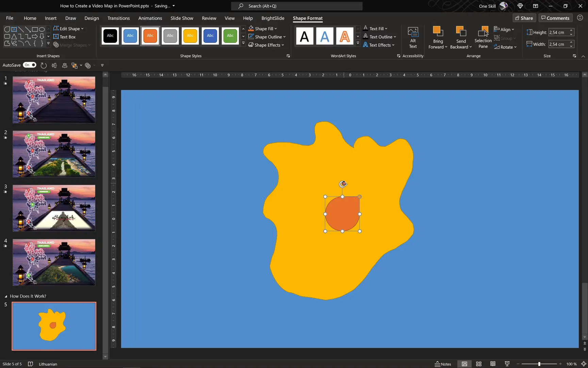The image size is (588, 368).
Task: Start Slide Show from status bar
Action: click(x=507, y=364)
